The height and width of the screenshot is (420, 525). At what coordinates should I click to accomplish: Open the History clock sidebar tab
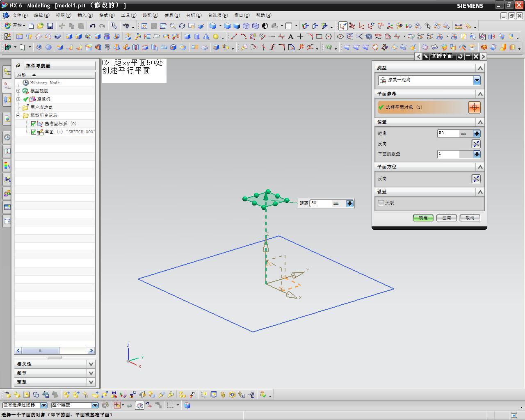point(7,137)
